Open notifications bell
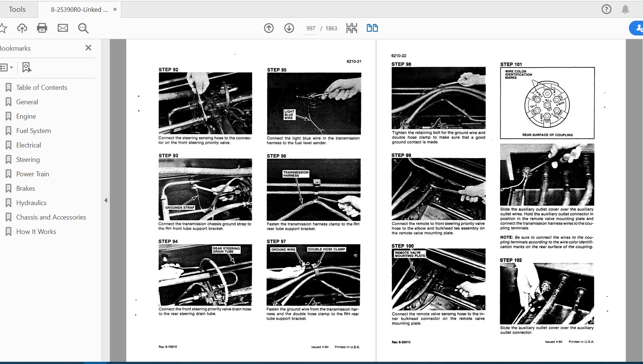643x364 pixels. [x=625, y=9]
